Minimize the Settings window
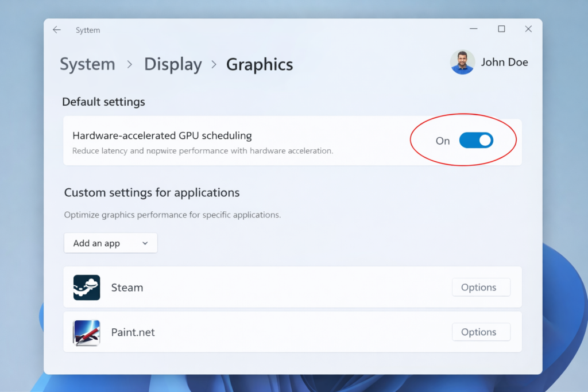The height and width of the screenshot is (392, 588). click(473, 29)
